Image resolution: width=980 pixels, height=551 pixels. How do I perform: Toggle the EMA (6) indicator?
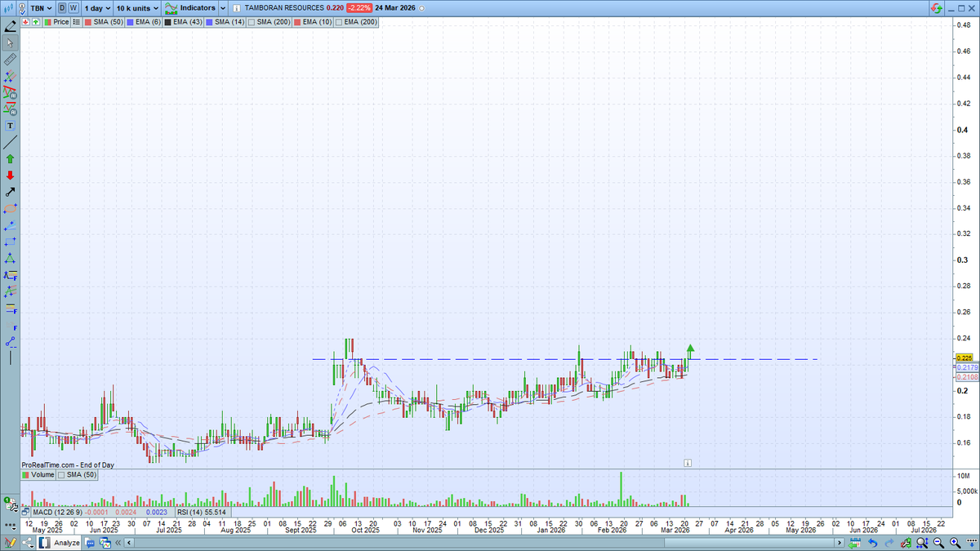[x=145, y=22]
